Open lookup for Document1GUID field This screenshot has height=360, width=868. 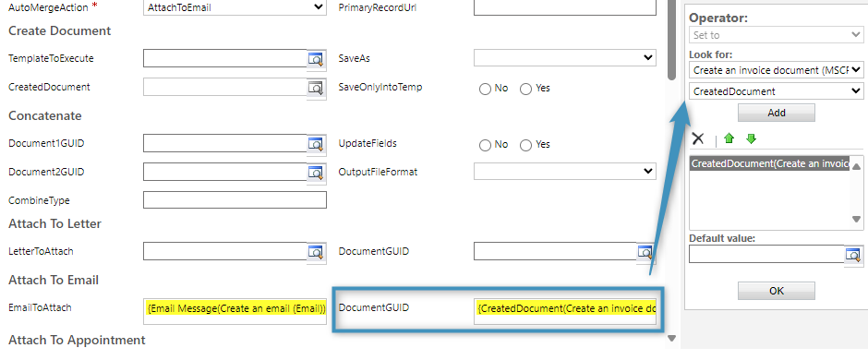pyautogui.click(x=316, y=144)
